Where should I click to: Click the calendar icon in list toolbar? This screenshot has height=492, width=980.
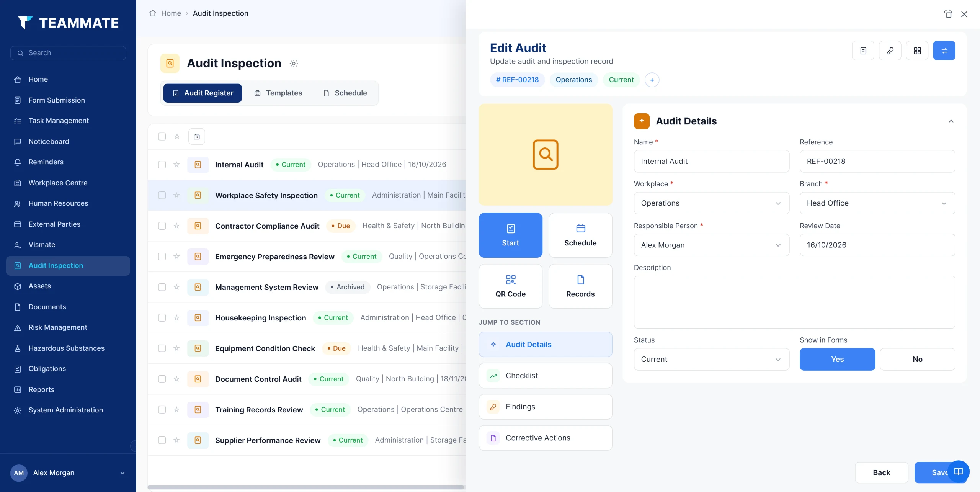pyautogui.click(x=197, y=137)
